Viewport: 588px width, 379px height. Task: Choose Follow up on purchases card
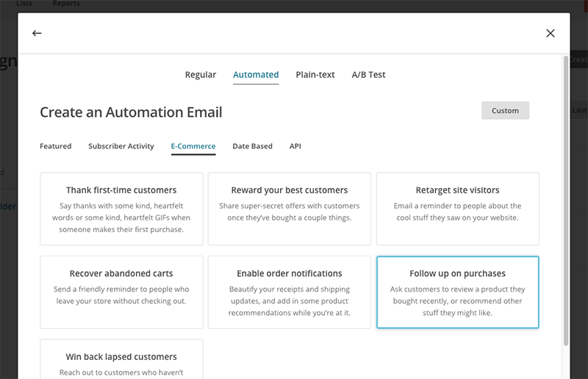click(x=457, y=292)
